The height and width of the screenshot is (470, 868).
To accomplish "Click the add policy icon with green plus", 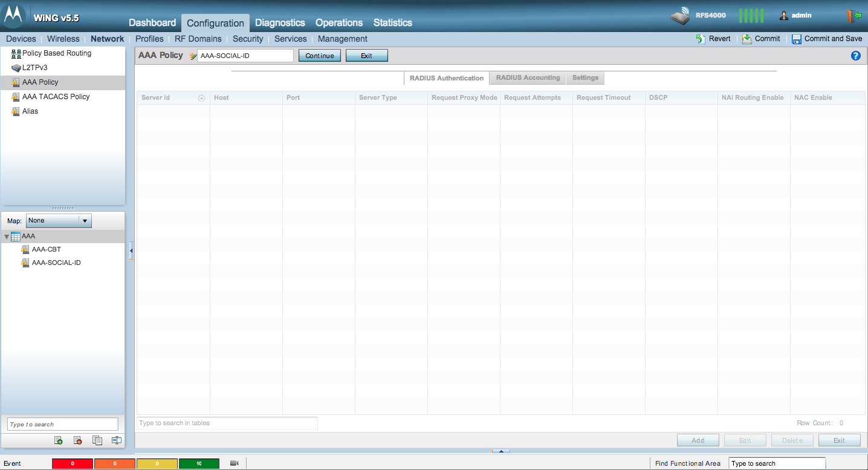I will tap(59, 440).
